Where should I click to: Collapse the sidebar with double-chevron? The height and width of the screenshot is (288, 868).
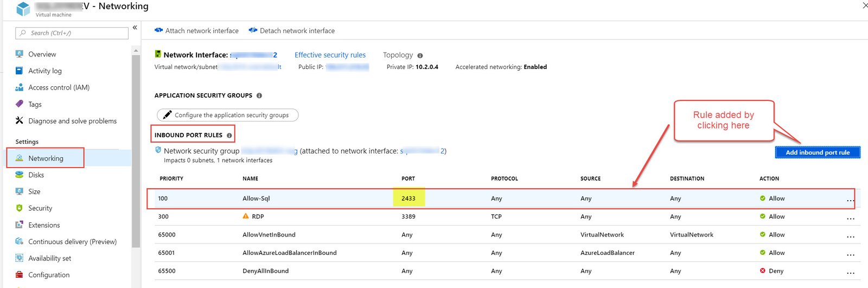(x=135, y=28)
